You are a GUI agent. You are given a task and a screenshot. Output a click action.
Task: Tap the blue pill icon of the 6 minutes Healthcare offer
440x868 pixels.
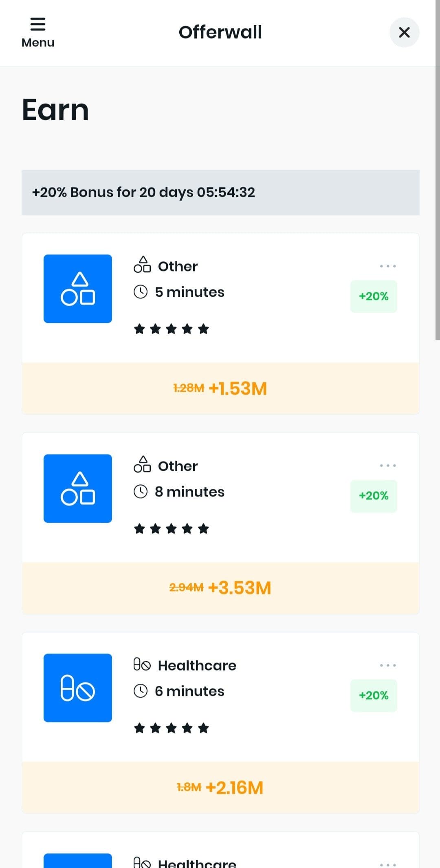[78, 688]
